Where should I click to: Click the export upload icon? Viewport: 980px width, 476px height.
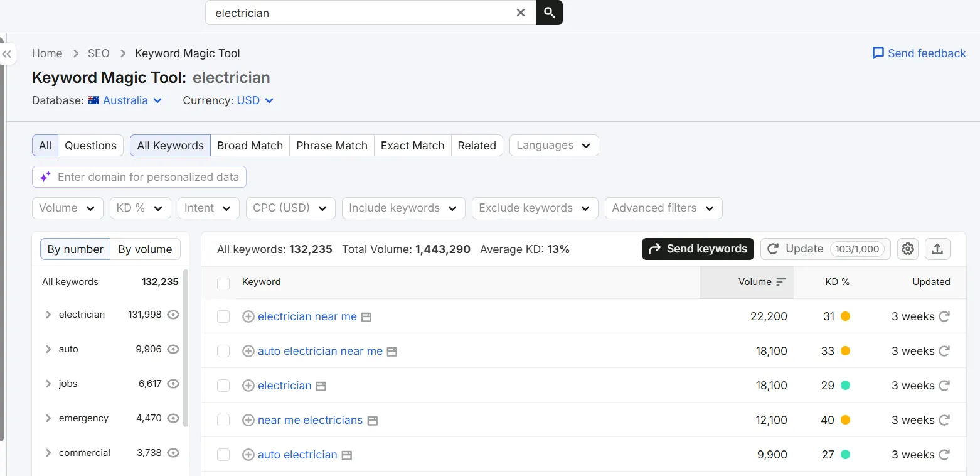[937, 249]
